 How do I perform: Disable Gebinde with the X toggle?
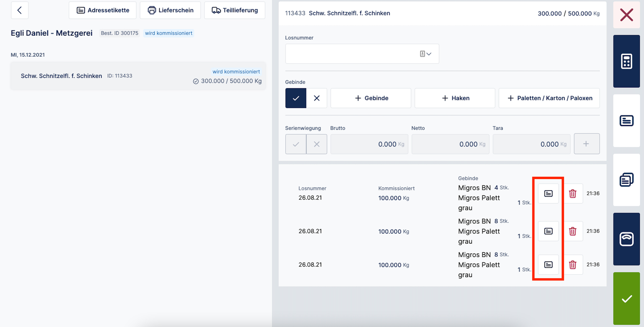tap(317, 98)
